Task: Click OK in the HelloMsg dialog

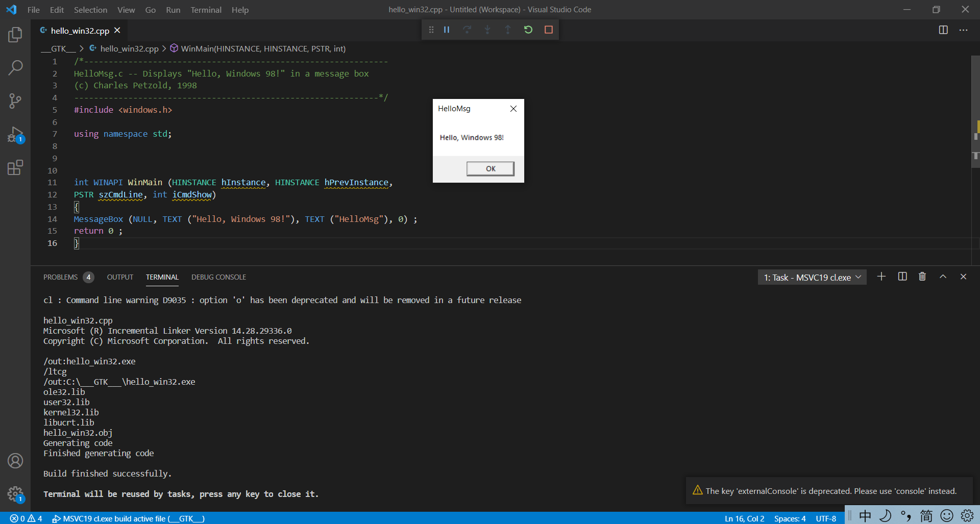Action: pos(490,169)
